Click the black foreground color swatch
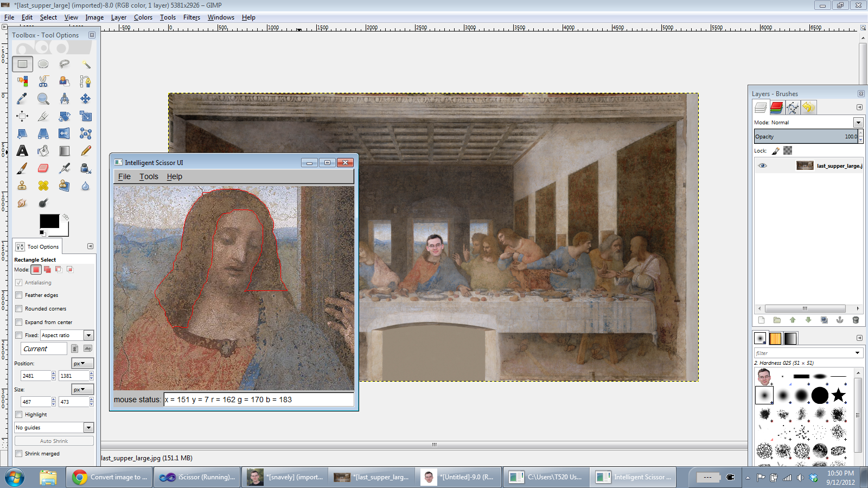The width and height of the screenshot is (868, 488). (49, 221)
